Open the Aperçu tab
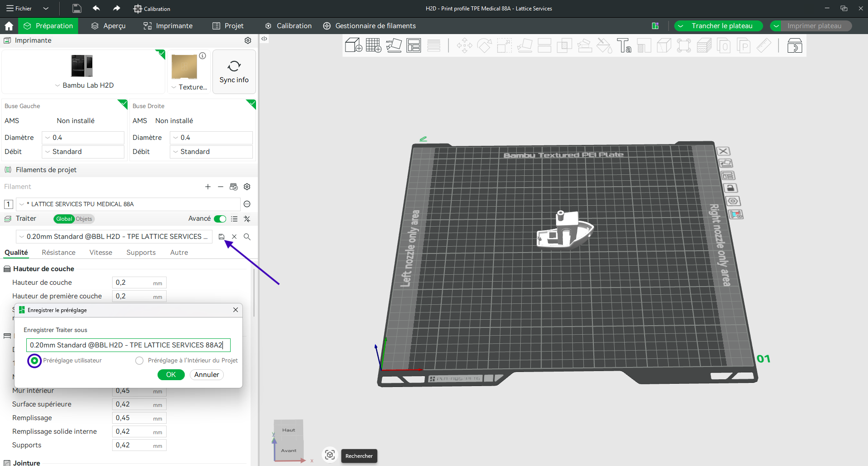This screenshot has width=868, height=466. (108, 26)
